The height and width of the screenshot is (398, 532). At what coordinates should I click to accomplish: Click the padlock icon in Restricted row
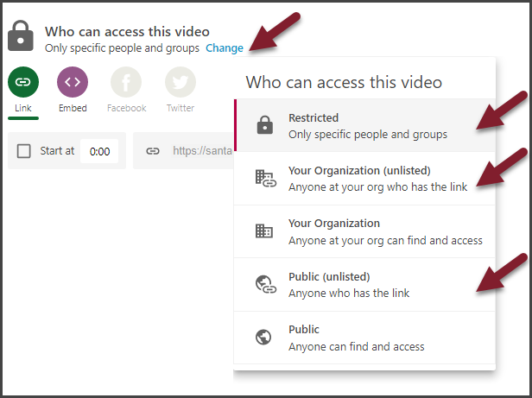pos(265,125)
